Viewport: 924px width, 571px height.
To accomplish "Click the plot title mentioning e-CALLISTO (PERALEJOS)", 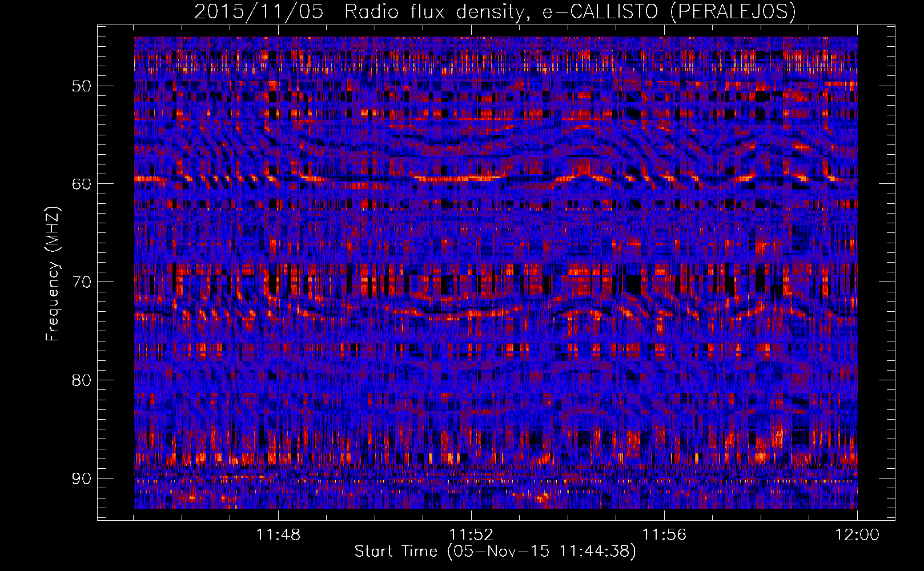I will [495, 11].
